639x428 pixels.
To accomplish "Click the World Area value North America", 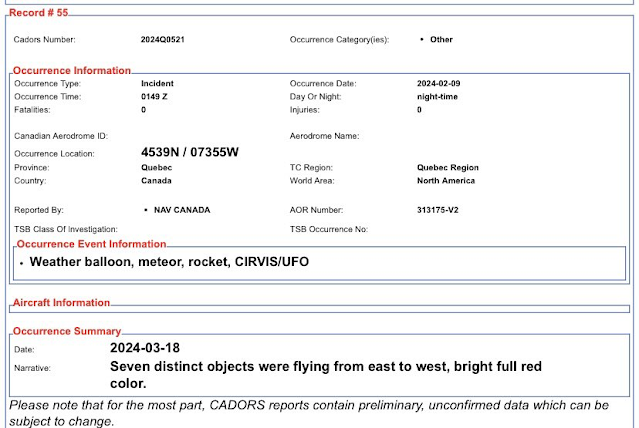I will coord(446,181).
